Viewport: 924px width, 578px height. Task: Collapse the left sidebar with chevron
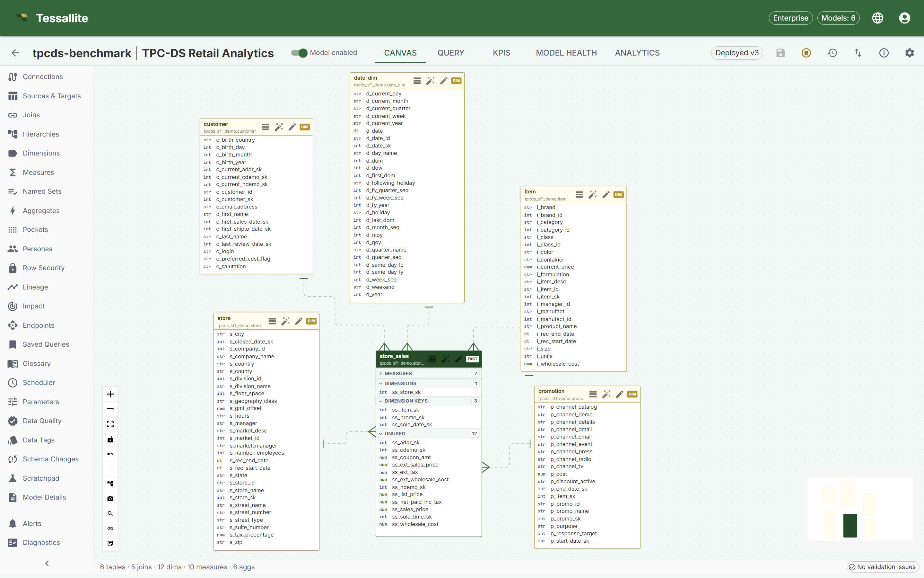coord(47,563)
